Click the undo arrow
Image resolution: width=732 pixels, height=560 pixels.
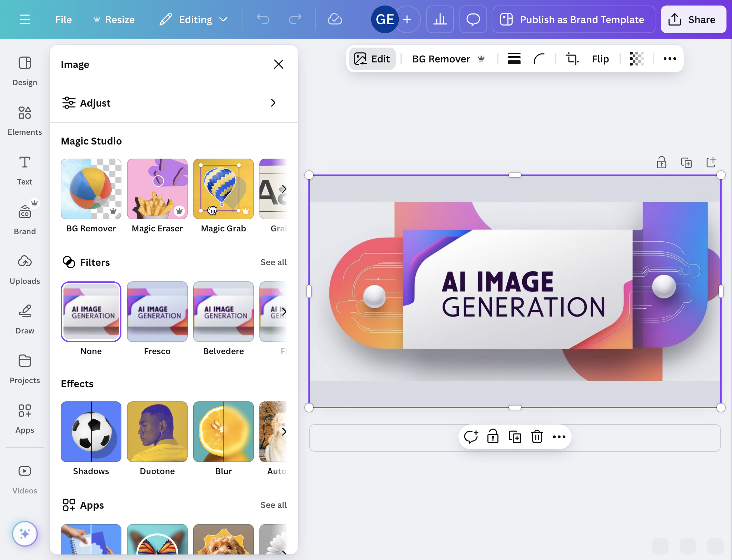coord(263,19)
